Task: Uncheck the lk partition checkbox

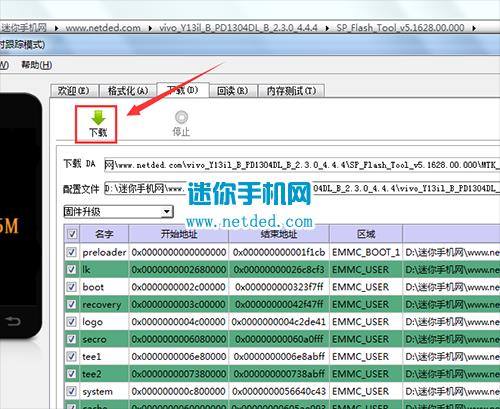Action: (71, 269)
